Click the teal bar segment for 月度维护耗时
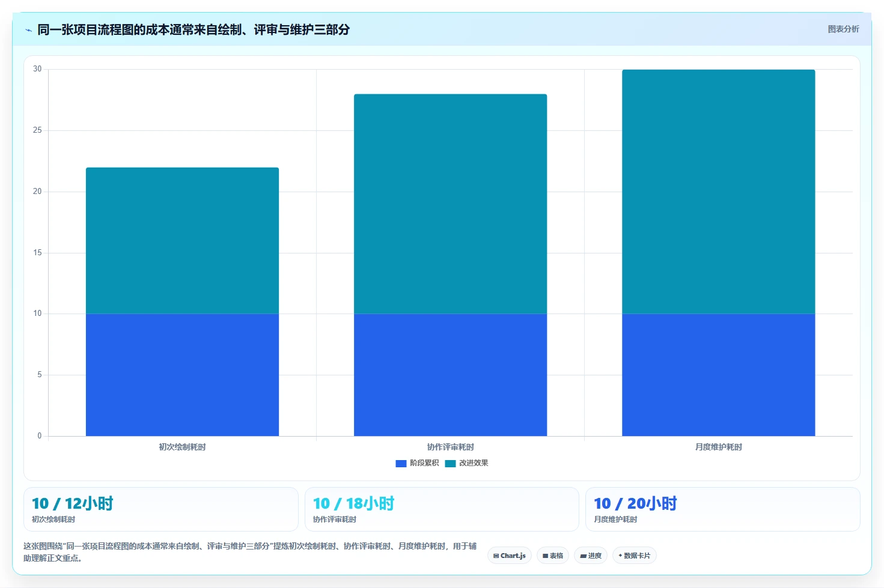The image size is (884, 588). 718,192
